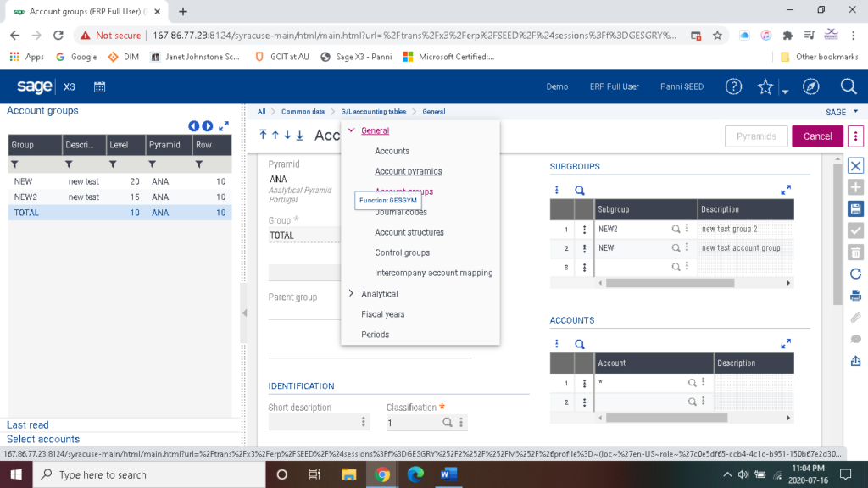Jump to first record with the top arrow icon
868x488 pixels.
[x=263, y=135]
